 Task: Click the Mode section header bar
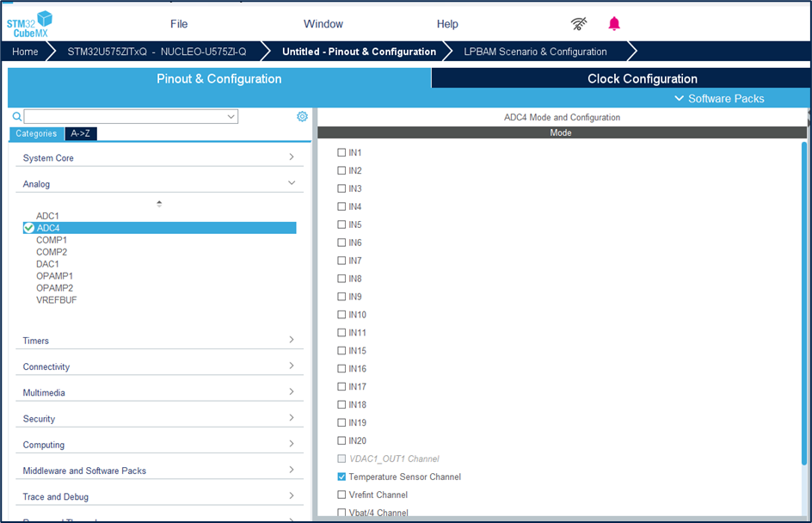tap(562, 133)
